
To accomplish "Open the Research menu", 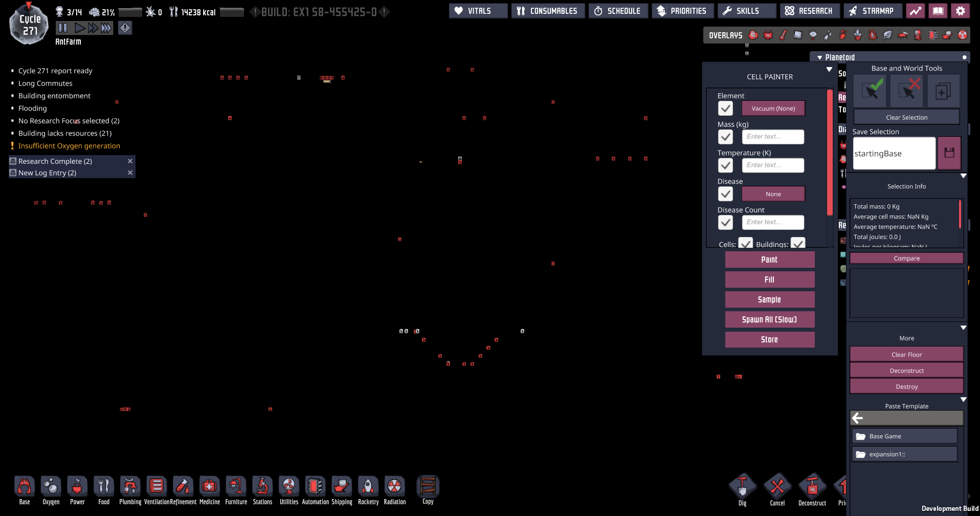I will (x=809, y=11).
